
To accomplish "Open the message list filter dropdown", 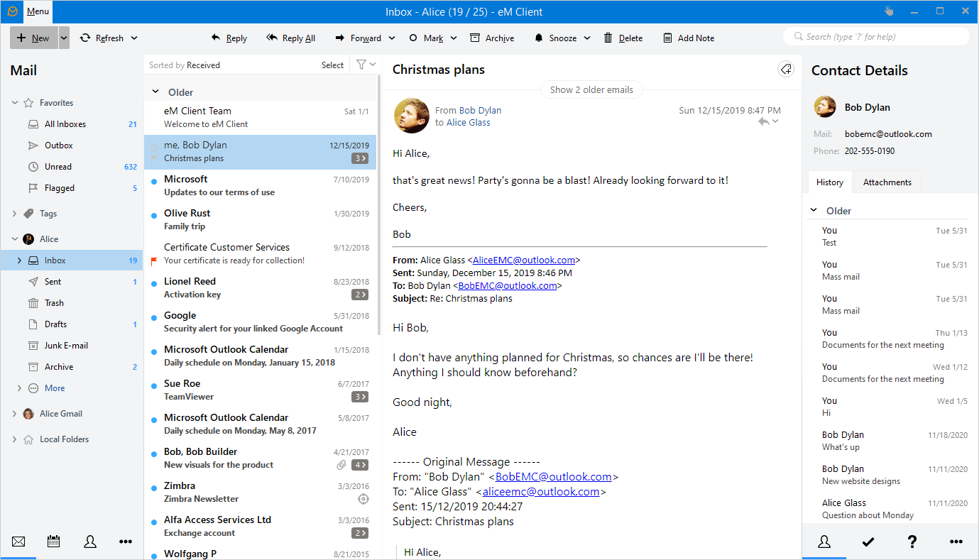I will point(366,65).
